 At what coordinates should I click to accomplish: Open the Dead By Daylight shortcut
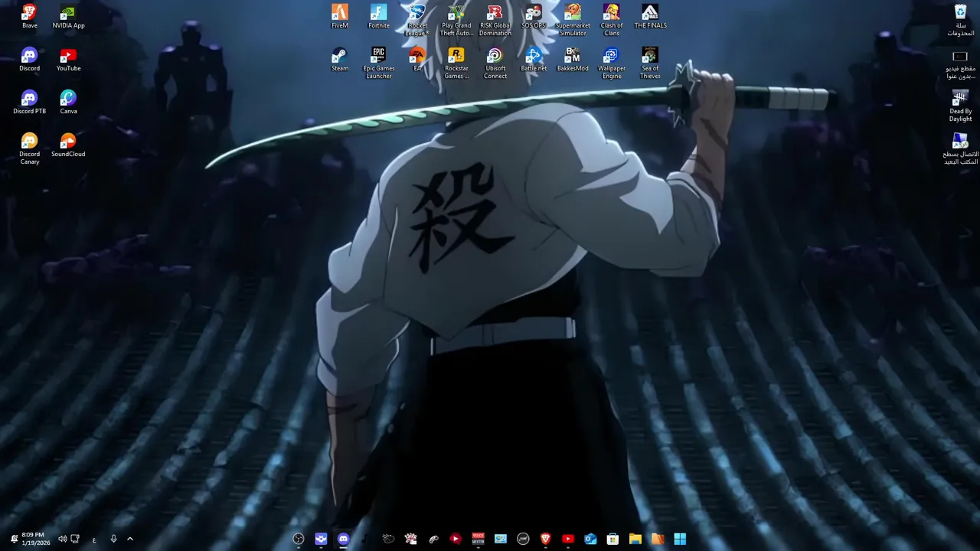coord(960,106)
